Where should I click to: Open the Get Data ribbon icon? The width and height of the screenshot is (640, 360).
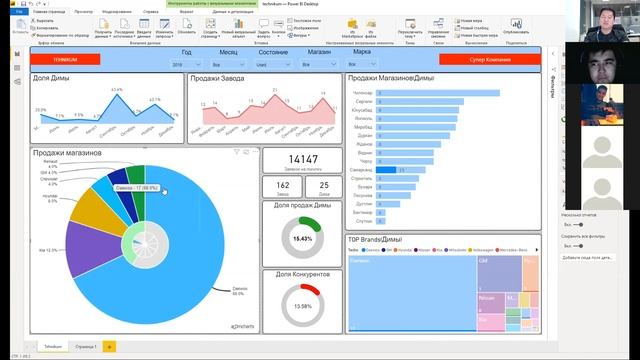[x=103, y=24]
